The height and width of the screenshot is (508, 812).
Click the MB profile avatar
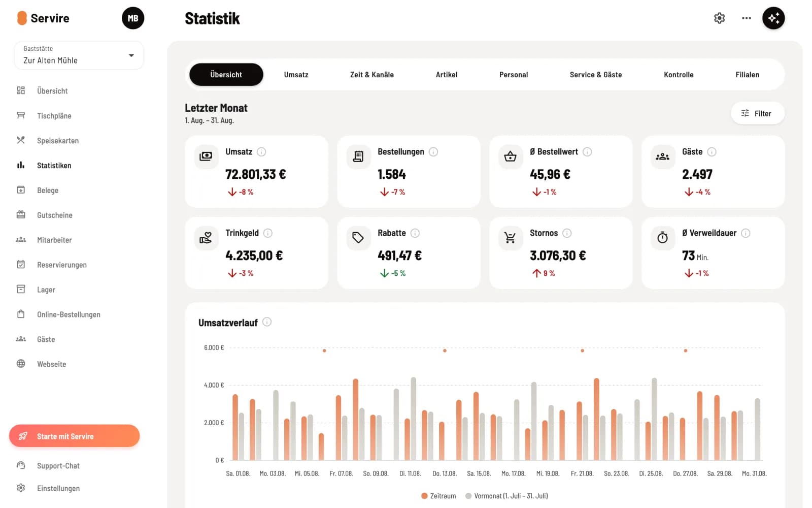pos(133,18)
